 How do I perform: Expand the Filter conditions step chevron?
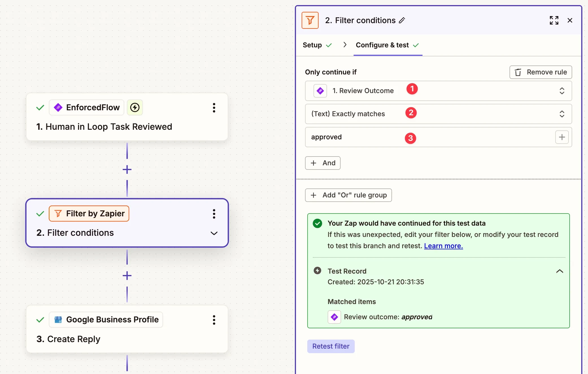pyautogui.click(x=214, y=233)
